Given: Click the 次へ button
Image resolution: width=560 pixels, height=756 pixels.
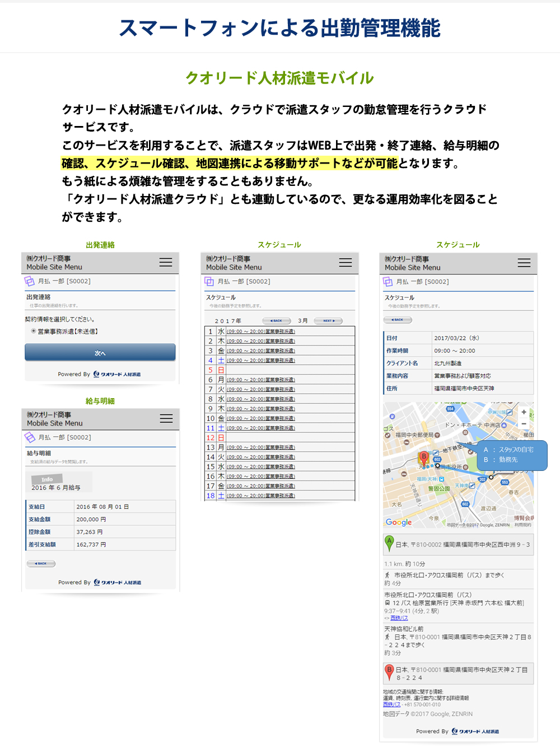Looking at the screenshot, I should (x=100, y=352).
